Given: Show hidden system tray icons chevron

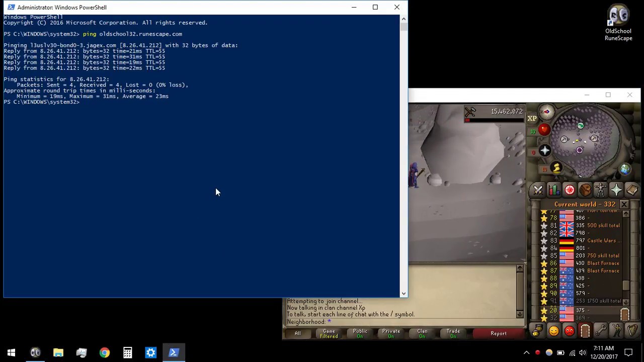Looking at the screenshot, I should [x=526, y=352].
